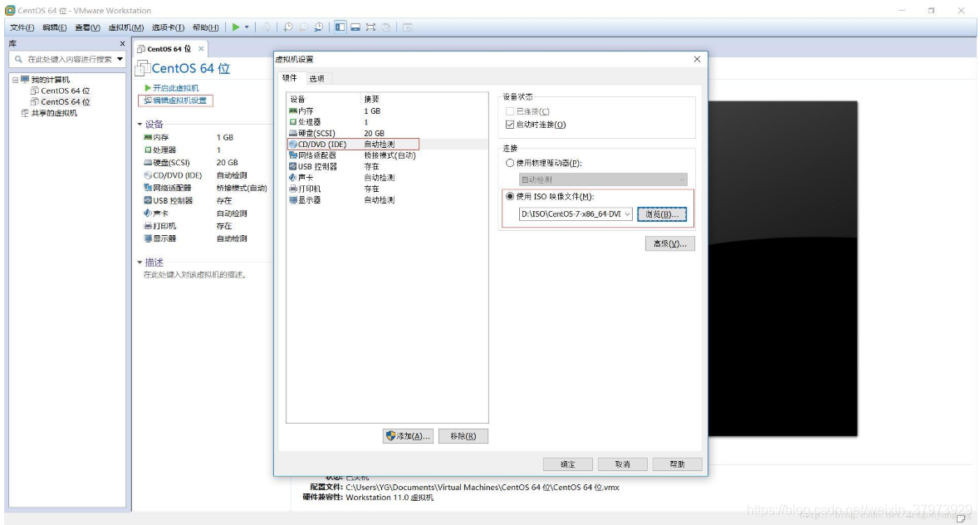Click the 帮助 button in settings dialog

(x=677, y=464)
